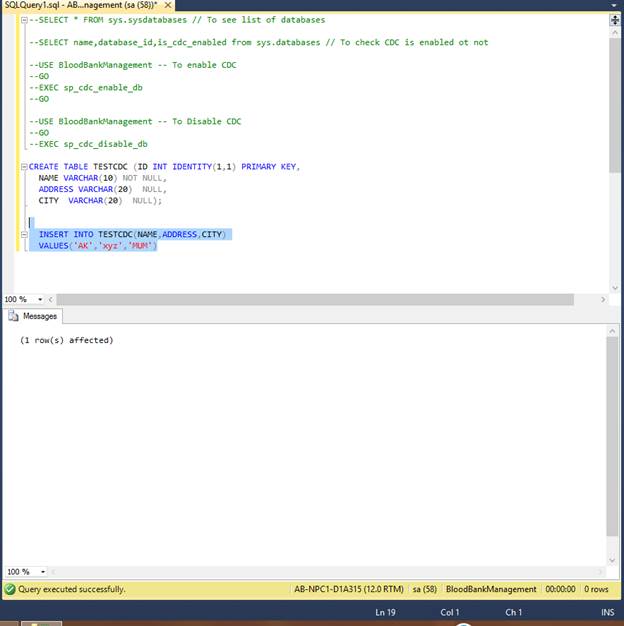Click the login 'sa (58)' status entry
Viewport: 624px width, 626px height.
(424, 589)
